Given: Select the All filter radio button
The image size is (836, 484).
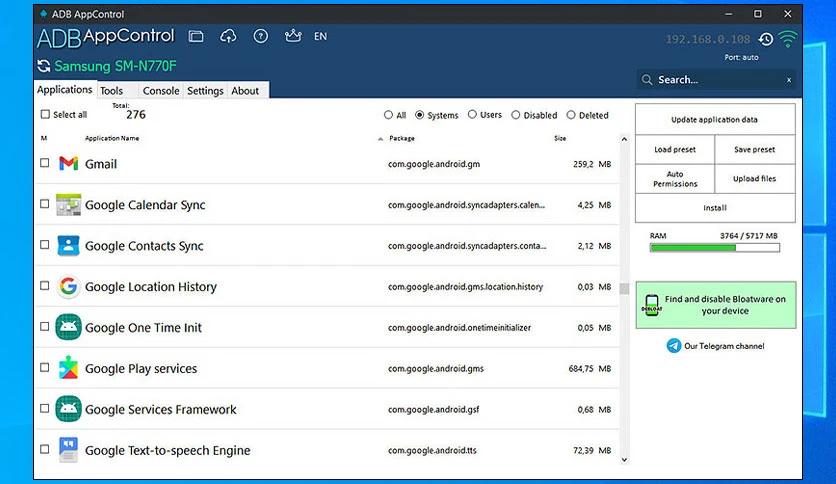Looking at the screenshot, I should [x=388, y=115].
